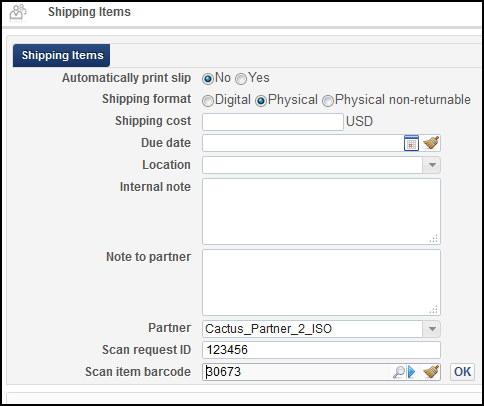Open the Shipping Items tab

62,55
